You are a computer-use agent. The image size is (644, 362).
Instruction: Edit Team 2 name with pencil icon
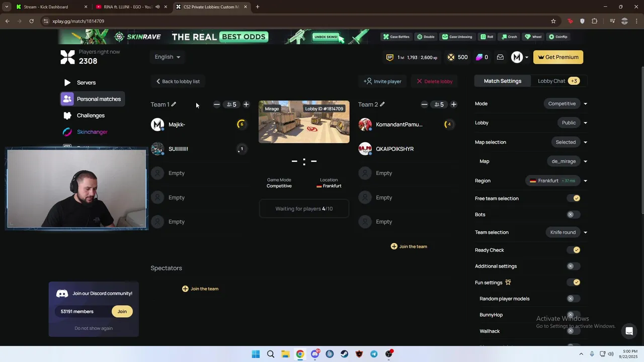(x=382, y=104)
